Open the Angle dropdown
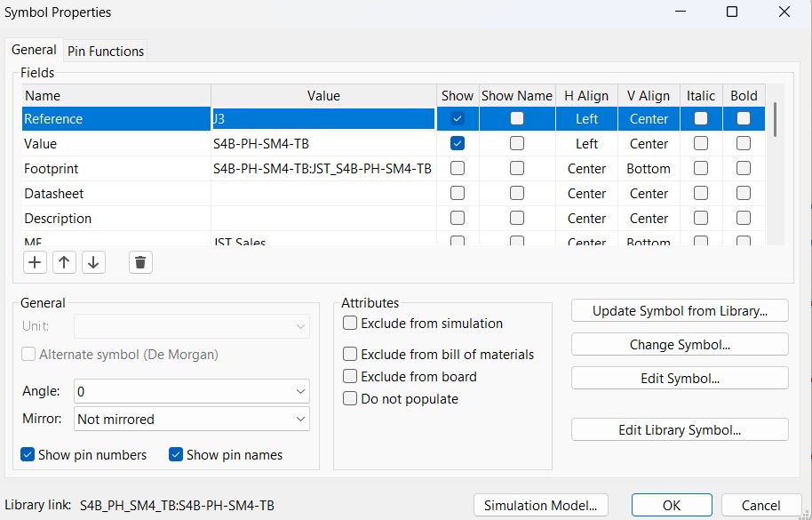The height and width of the screenshot is (520, 812). point(302,392)
